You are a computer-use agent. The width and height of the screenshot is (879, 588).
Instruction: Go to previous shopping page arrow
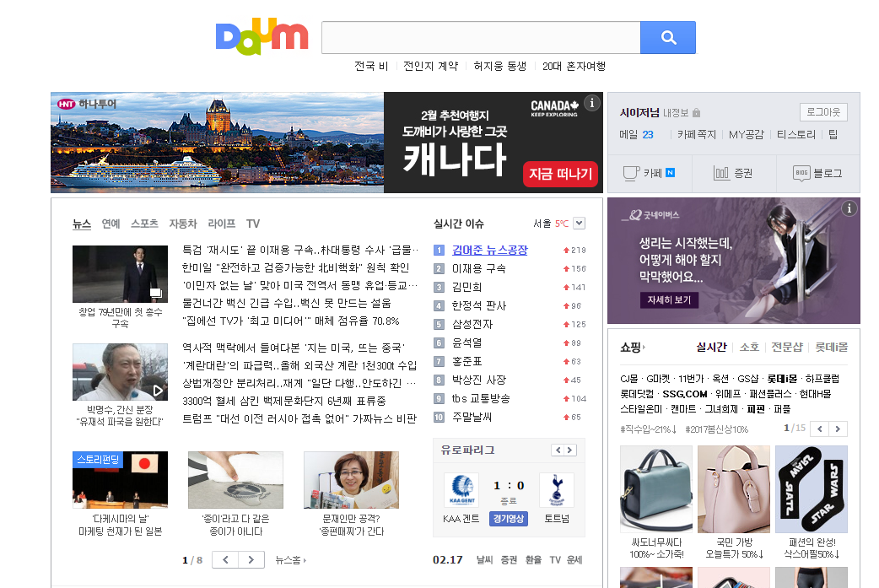click(x=818, y=429)
